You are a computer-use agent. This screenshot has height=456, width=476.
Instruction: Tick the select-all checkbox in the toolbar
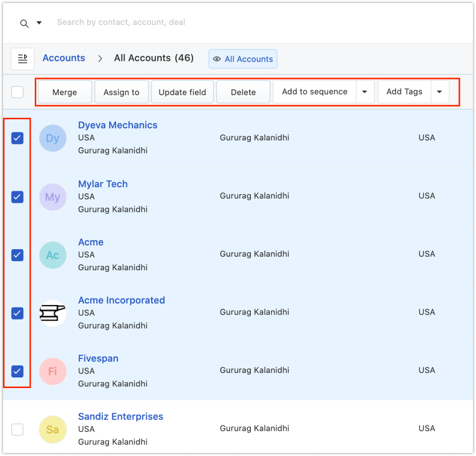pos(17,92)
